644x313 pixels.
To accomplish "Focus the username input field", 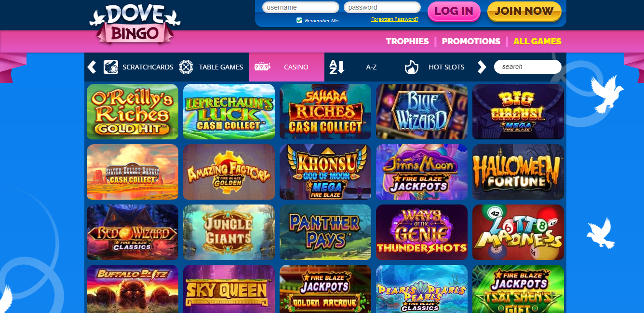I will point(301,7).
